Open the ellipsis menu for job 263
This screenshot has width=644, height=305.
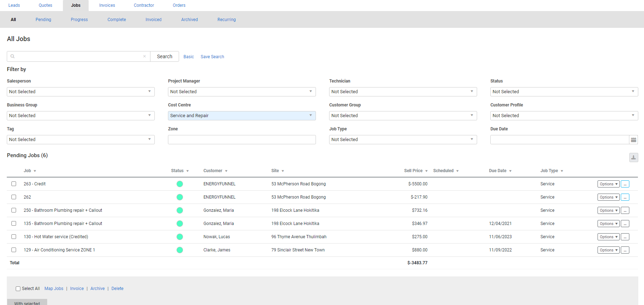625,184
